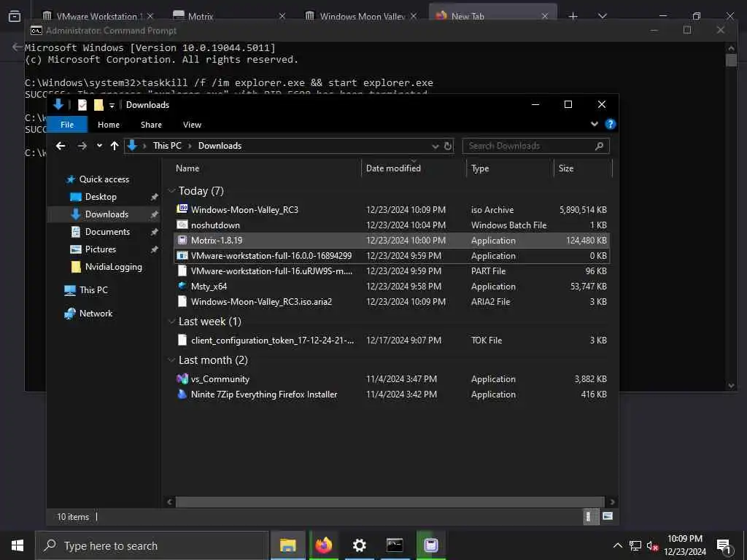Sort by the Size column header
747x560 pixels.
pyautogui.click(x=566, y=168)
